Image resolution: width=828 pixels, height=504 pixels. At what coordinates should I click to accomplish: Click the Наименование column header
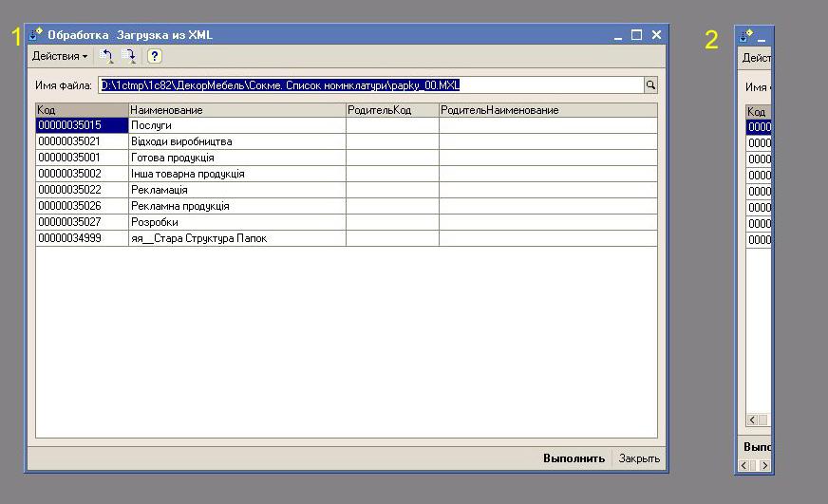click(237, 110)
